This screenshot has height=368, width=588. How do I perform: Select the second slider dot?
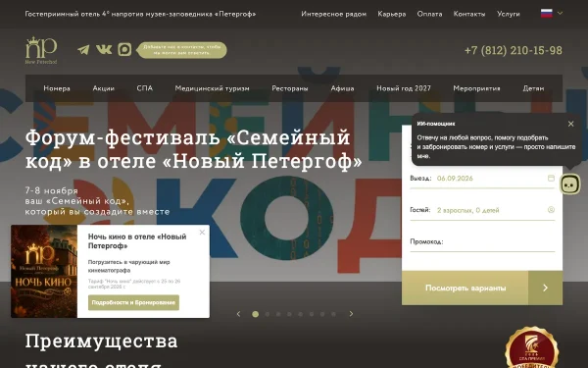click(267, 314)
